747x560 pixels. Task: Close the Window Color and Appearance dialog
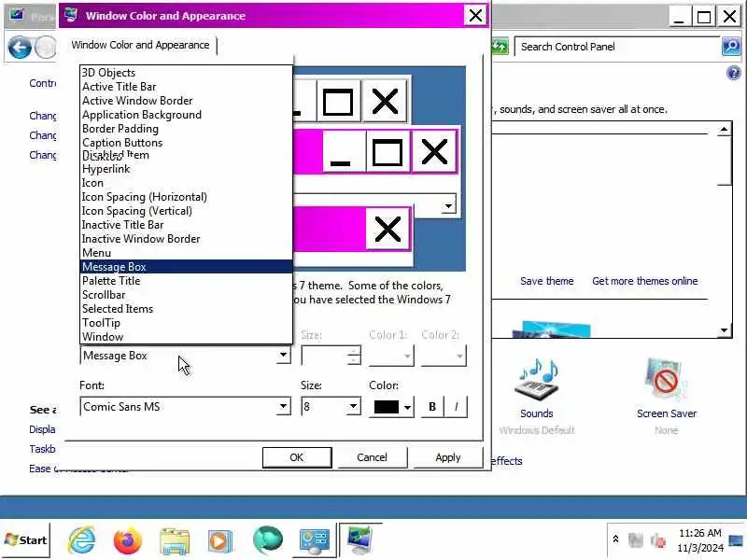point(475,15)
